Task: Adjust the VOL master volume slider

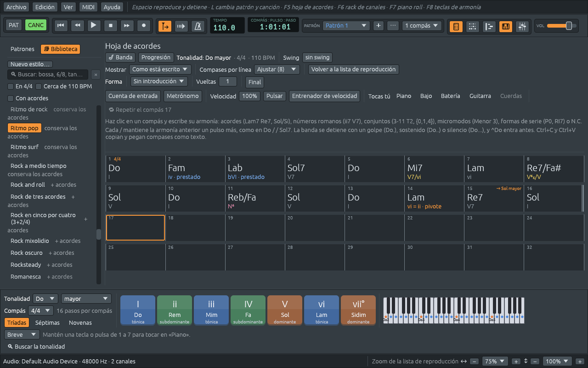Action: tap(562, 26)
